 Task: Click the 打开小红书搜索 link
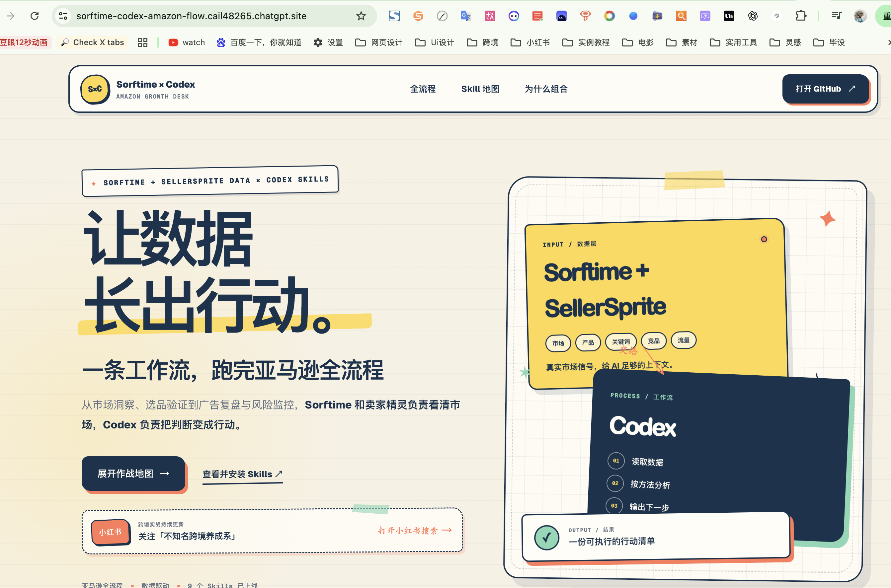tap(415, 530)
